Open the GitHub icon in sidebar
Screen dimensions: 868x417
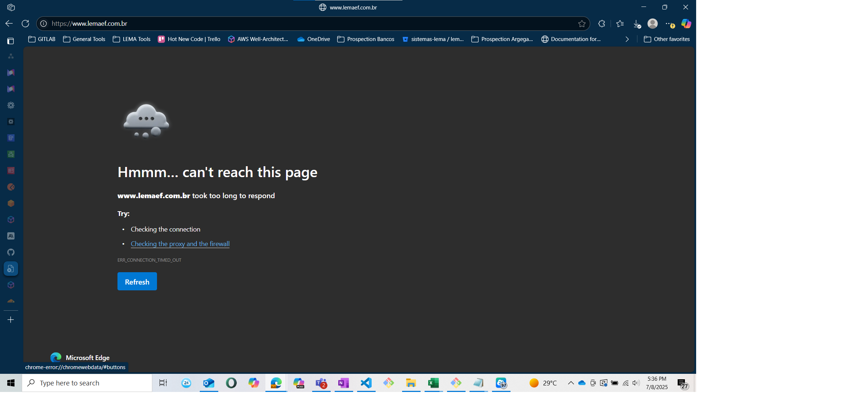tap(11, 252)
